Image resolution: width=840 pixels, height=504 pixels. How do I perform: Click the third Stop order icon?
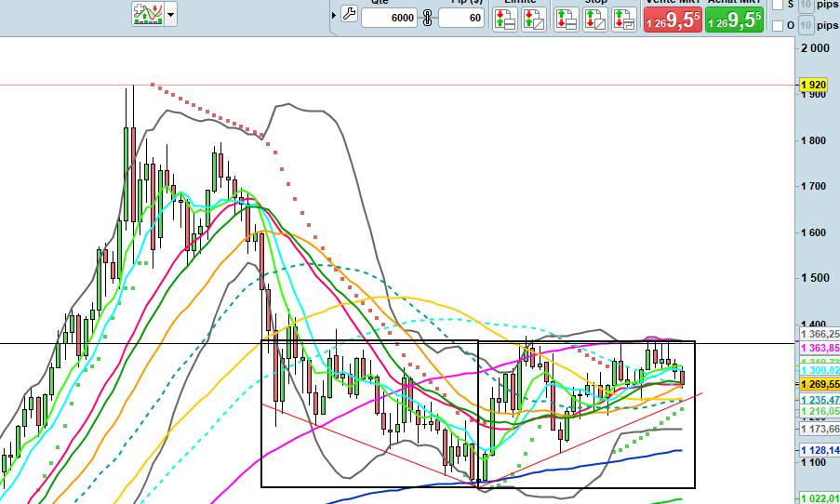[623, 20]
